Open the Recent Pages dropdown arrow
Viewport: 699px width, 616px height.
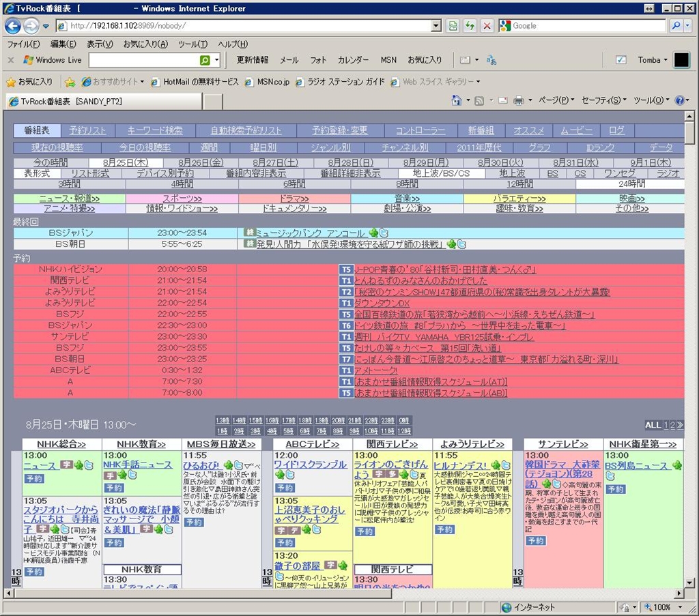[46, 27]
